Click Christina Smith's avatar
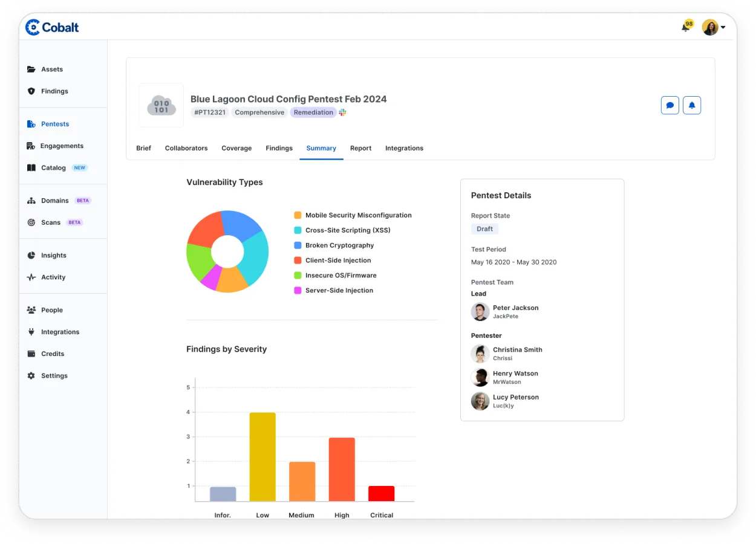The width and height of the screenshot is (756, 544). (x=480, y=354)
